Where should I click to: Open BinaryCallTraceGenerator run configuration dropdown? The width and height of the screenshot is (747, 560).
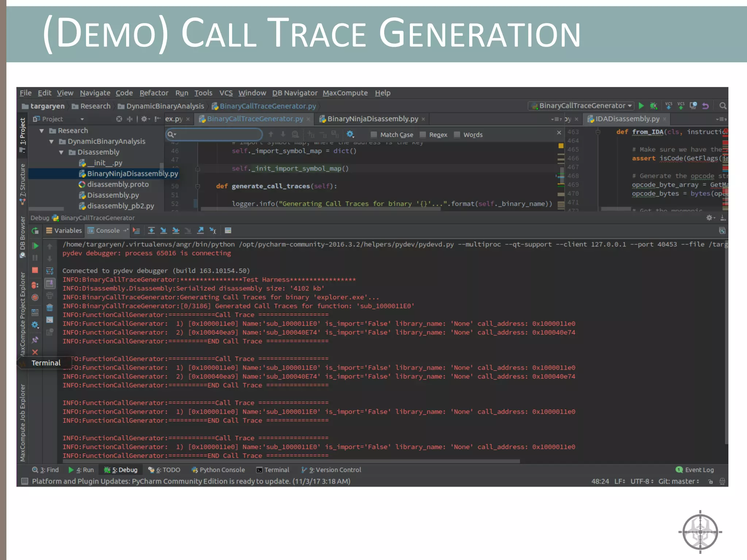[x=581, y=106]
